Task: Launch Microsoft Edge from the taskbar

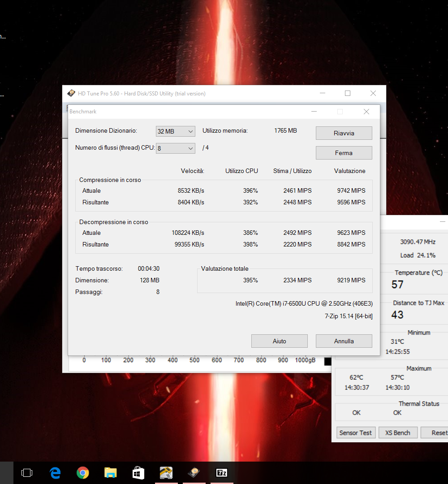Action: (x=55, y=473)
